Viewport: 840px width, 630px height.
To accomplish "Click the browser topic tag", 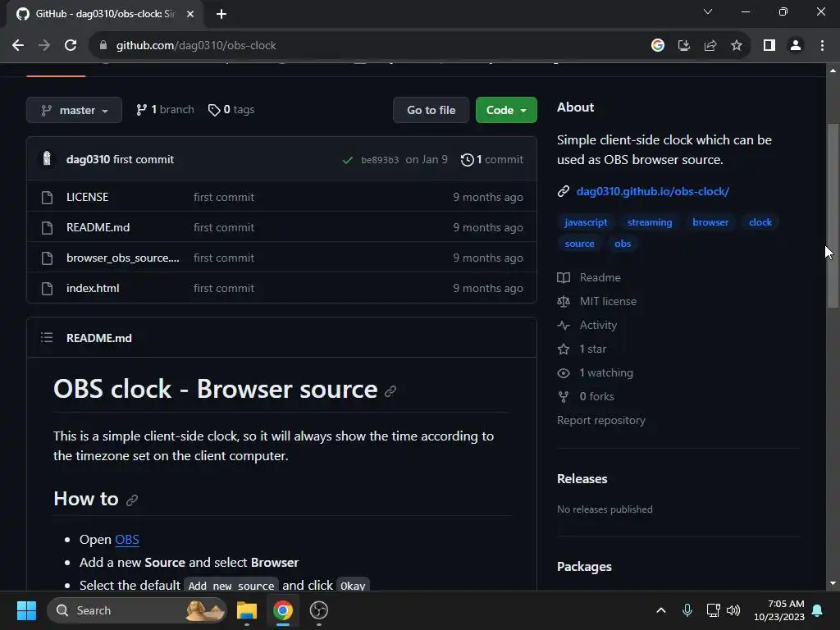I will 710,222.
